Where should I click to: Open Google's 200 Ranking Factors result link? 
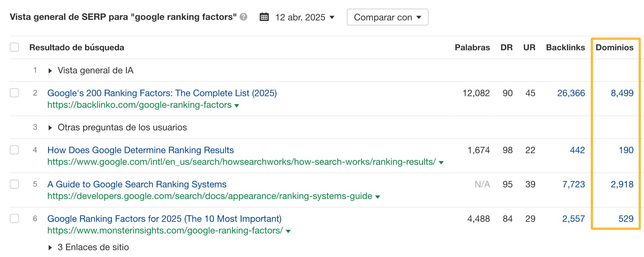(x=162, y=93)
